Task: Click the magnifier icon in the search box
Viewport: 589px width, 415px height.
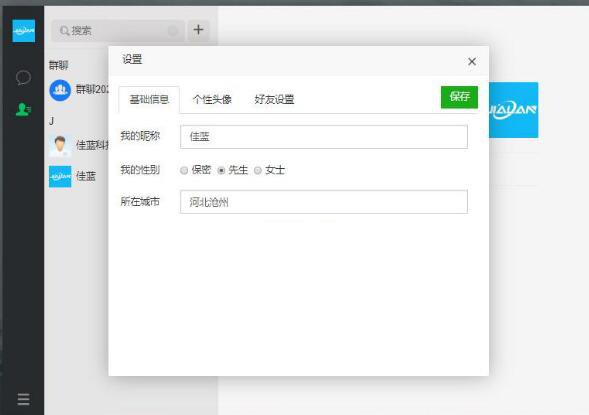Action: click(x=65, y=31)
